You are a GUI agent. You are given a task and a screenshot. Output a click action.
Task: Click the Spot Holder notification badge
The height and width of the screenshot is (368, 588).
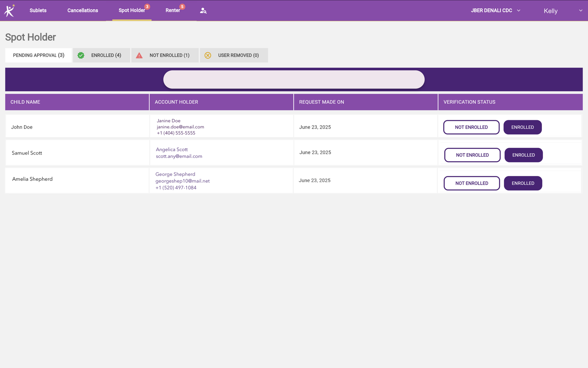[x=147, y=6]
